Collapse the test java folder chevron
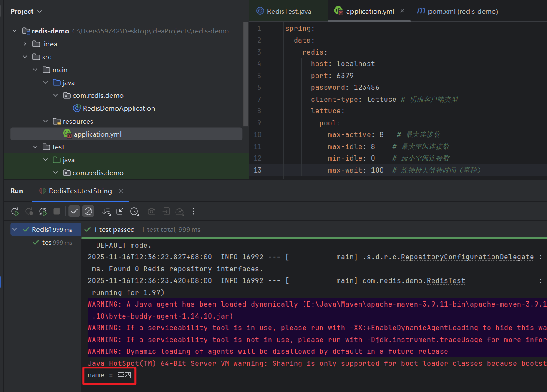This screenshot has height=392, width=547. click(46, 160)
